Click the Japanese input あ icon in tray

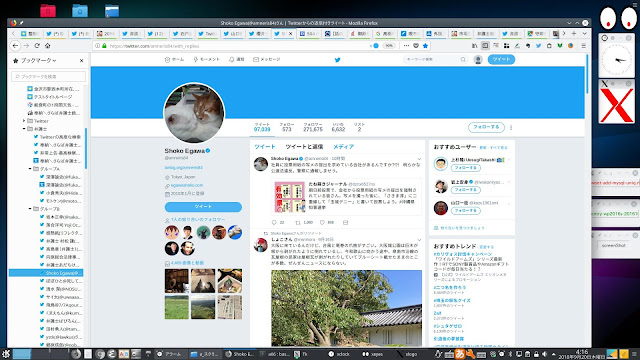pyautogui.click(x=460, y=354)
